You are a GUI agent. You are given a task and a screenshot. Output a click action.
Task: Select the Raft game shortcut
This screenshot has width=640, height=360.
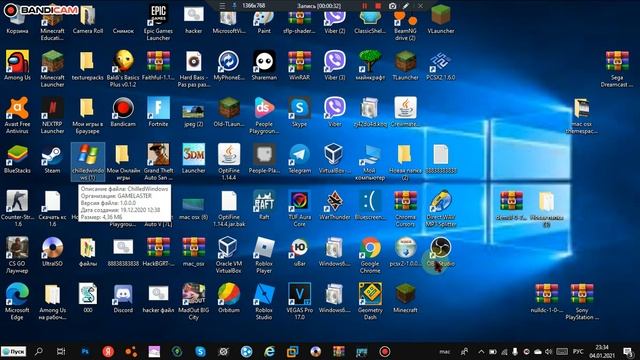click(x=264, y=205)
